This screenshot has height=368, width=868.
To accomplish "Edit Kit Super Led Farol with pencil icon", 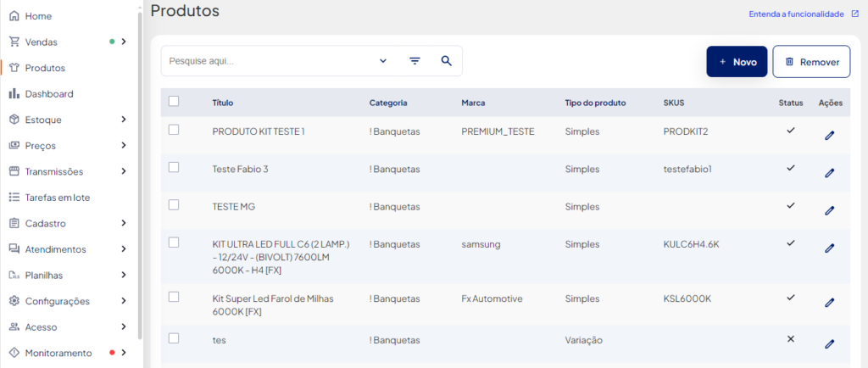I will [829, 302].
